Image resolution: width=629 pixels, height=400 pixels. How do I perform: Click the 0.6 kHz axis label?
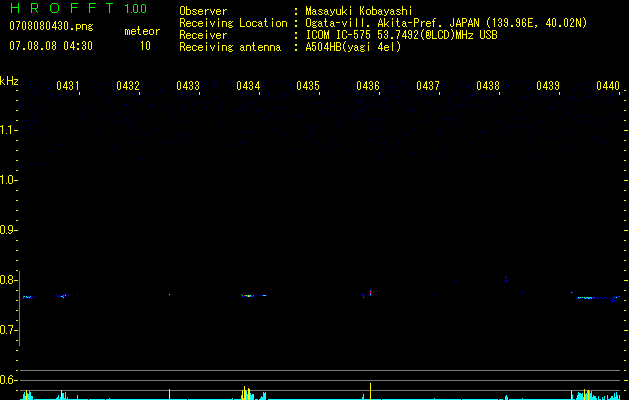(x=7, y=380)
